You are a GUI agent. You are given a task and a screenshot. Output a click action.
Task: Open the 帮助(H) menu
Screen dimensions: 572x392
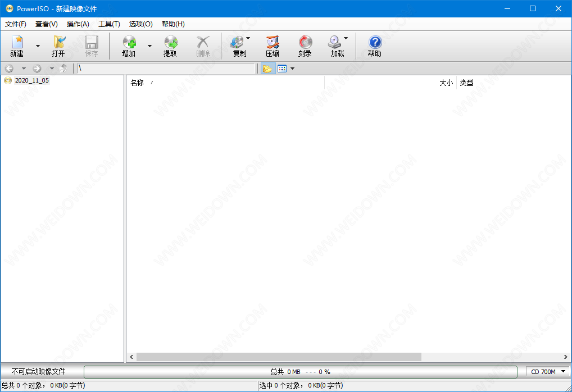173,24
